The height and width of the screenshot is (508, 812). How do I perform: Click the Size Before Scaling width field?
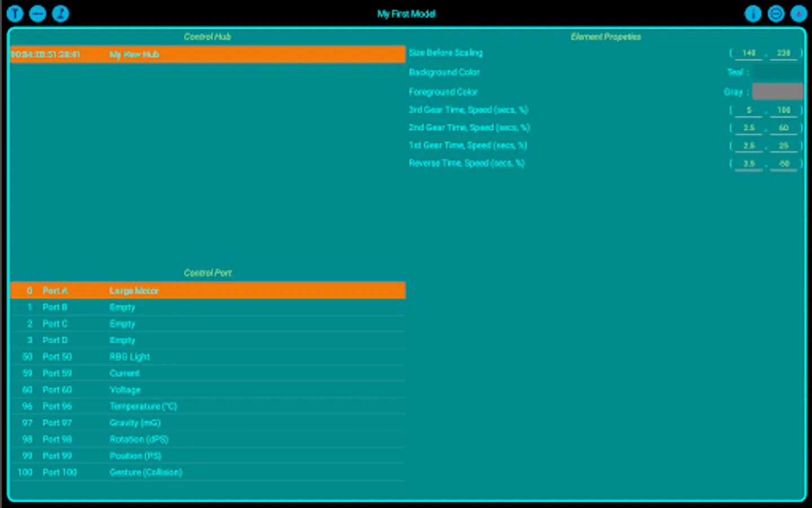point(748,52)
